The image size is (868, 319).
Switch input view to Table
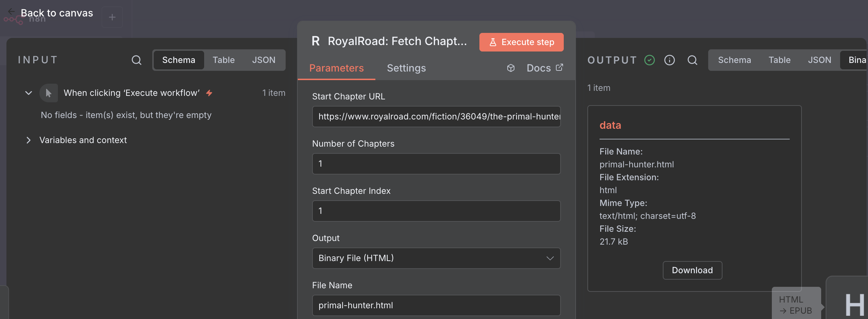pos(224,60)
